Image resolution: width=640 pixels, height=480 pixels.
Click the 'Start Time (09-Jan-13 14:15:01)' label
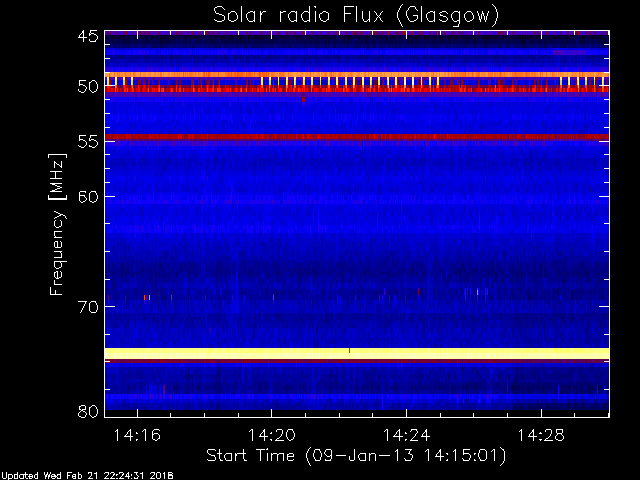point(356,456)
